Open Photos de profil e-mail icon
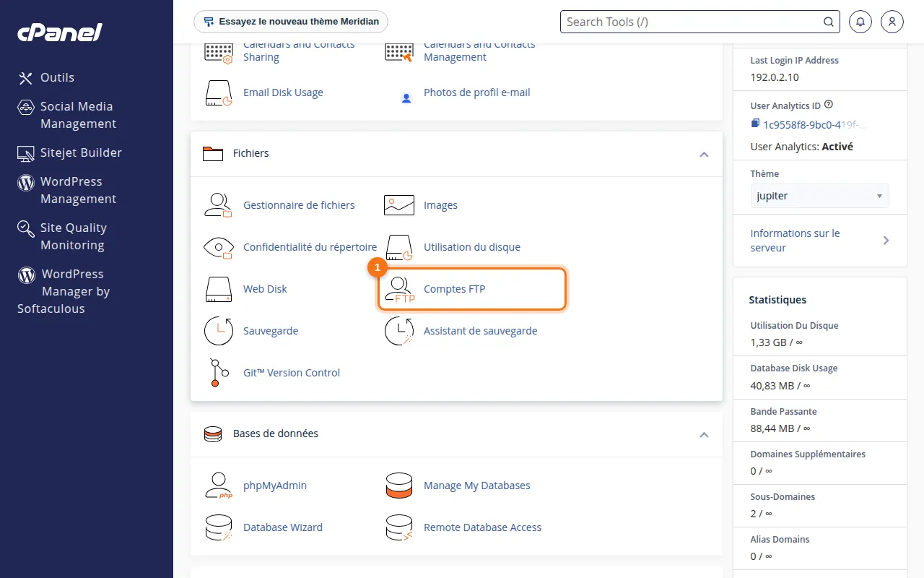 pos(406,98)
